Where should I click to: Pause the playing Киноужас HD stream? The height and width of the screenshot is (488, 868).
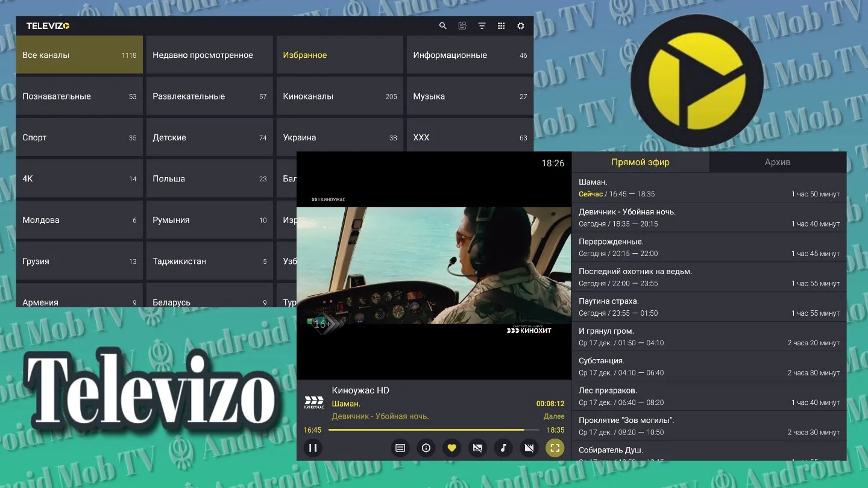(313, 448)
